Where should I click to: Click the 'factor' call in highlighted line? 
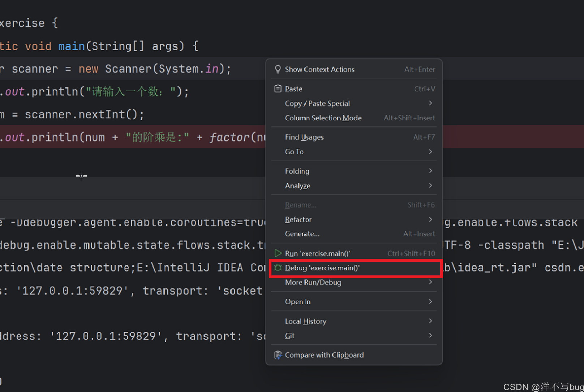click(x=229, y=137)
